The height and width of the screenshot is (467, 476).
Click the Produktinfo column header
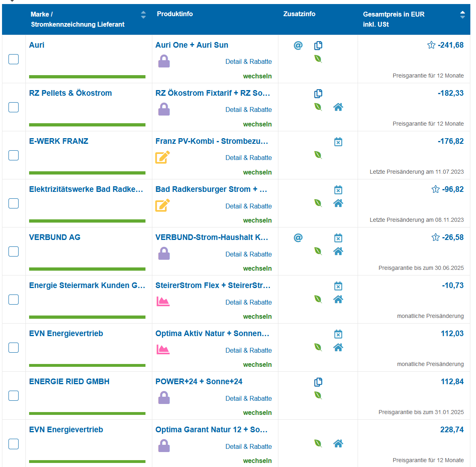[x=175, y=14]
